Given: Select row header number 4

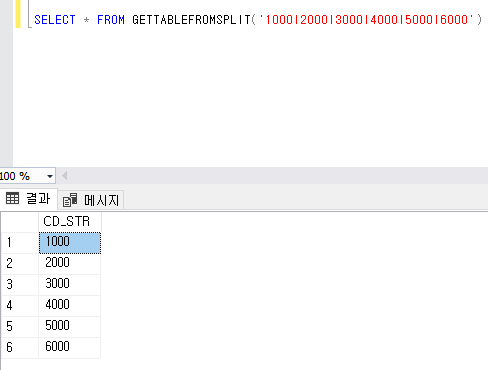Looking at the screenshot, I should pyautogui.click(x=20, y=306).
